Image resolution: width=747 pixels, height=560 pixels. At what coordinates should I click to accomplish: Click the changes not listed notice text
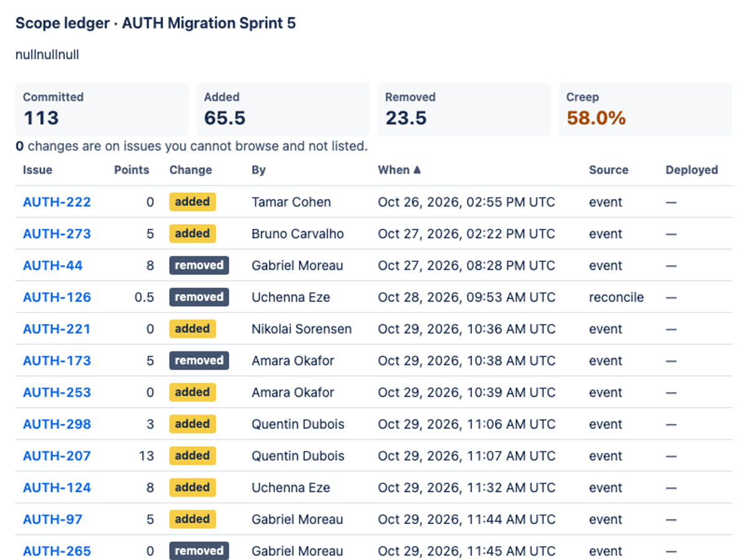click(192, 147)
